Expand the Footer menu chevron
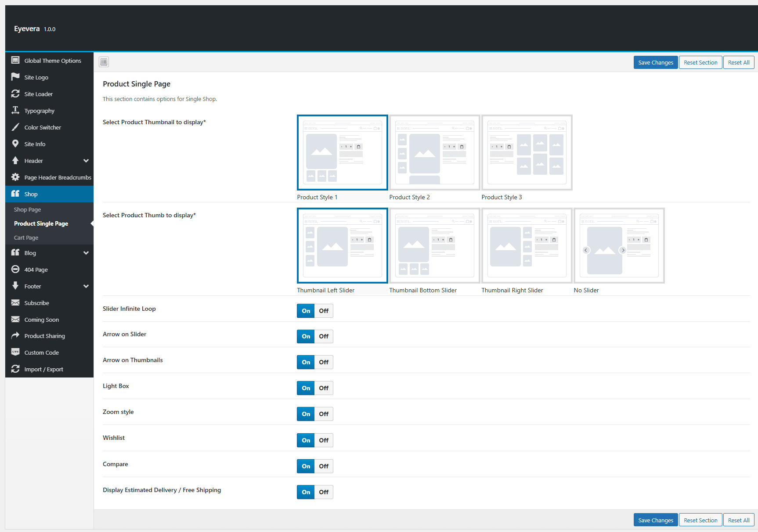The width and height of the screenshot is (758, 532). [x=86, y=286]
